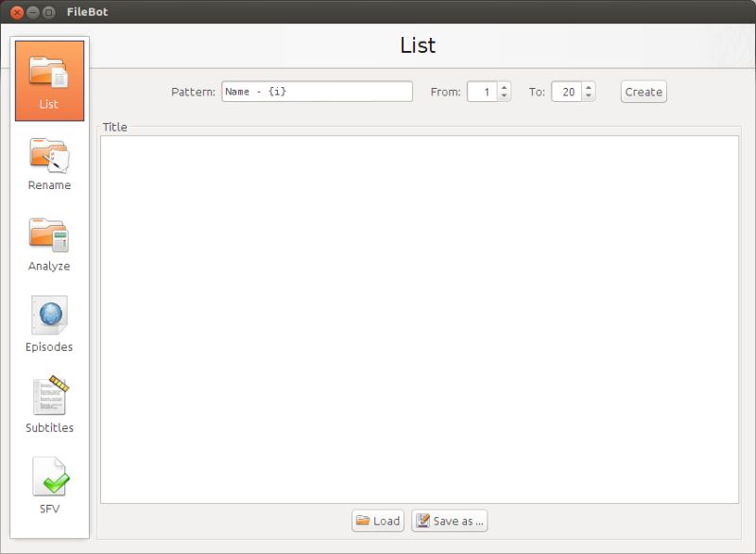Select the From number field

coord(483,91)
